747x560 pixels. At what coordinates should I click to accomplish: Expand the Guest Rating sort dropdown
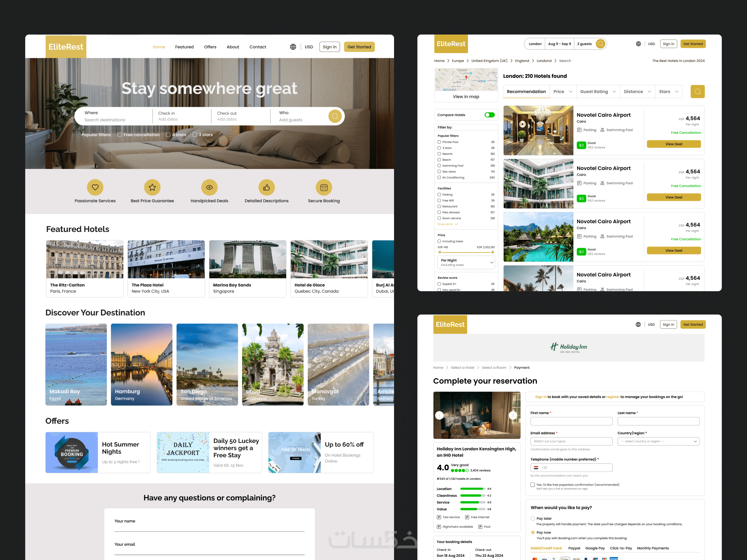click(x=598, y=91)
